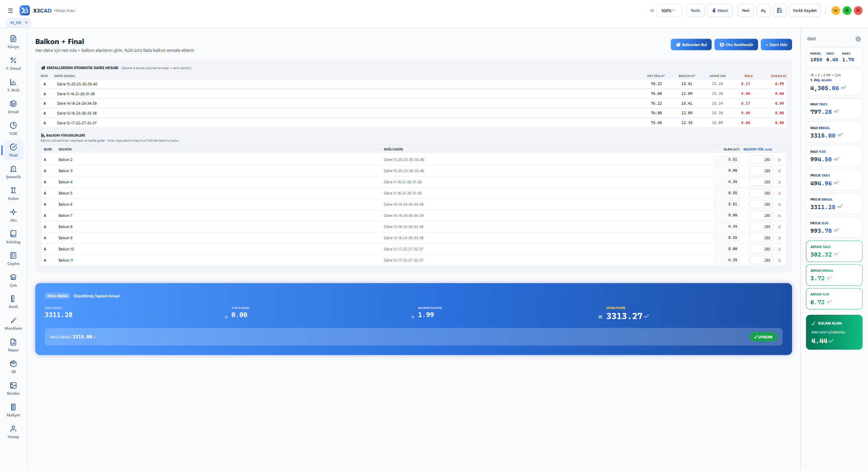The image size is (868, 471).
Task: Open the Rapor section
Action: pyautogui.click(x=13, y=345)
